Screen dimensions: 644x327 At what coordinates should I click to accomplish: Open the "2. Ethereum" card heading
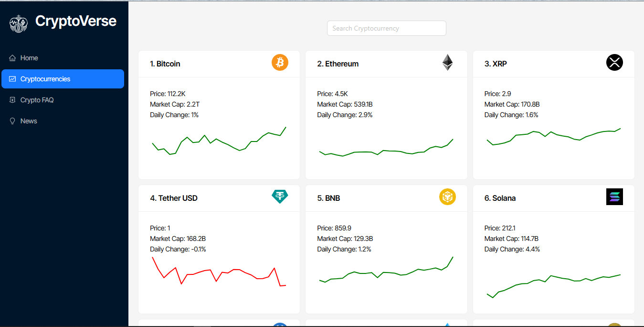pyautogui.click(x=338, y=64)
